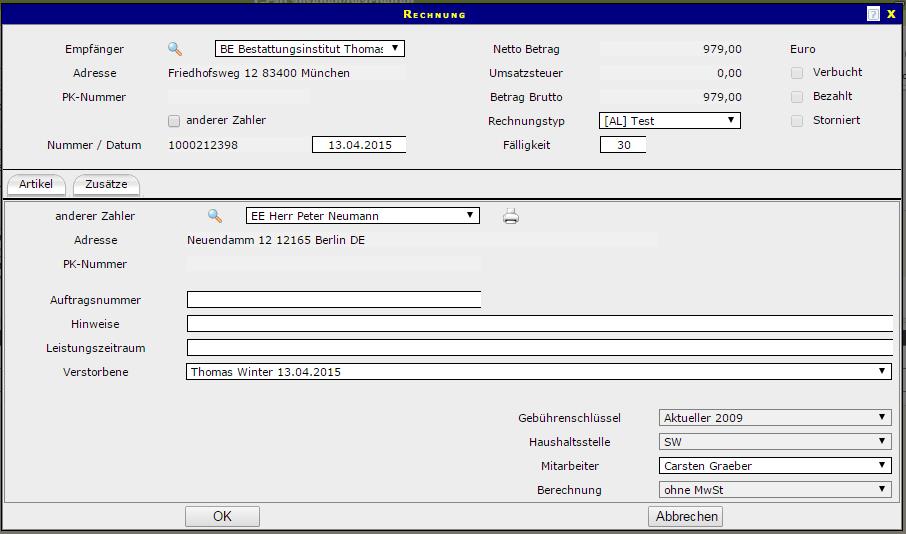Screen dimensions: 906x534
Task: Mark the invoice as Bezahlt
Action: 797,97
